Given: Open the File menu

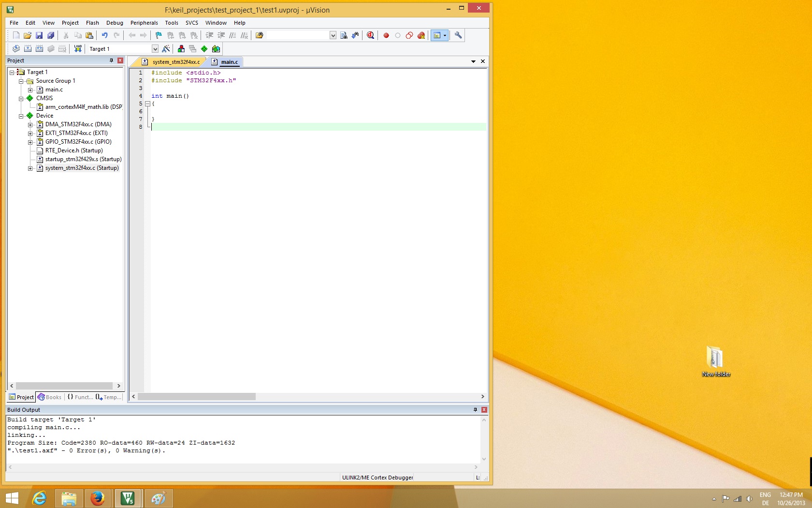Looking at the screenshot, I should pos(14,23).
